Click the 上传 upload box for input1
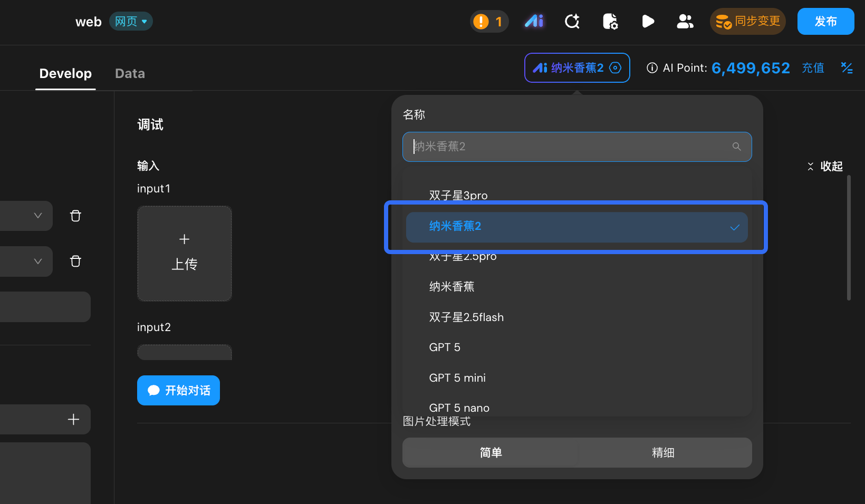 [x=185, y=254]
